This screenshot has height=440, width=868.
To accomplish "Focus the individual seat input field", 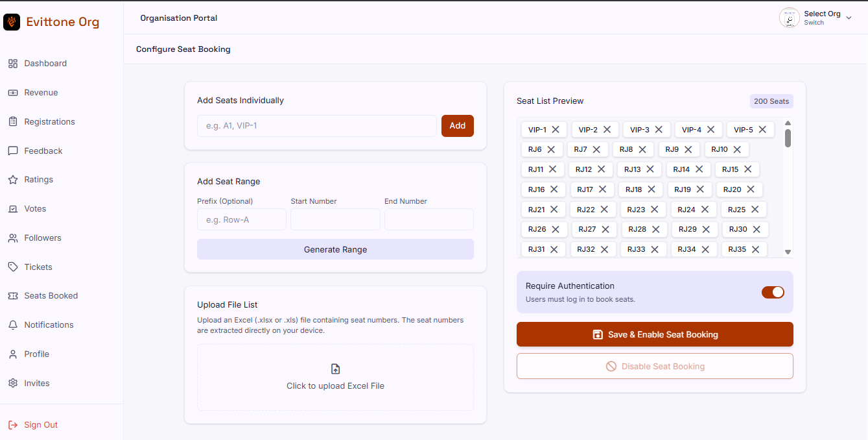I will [x=317, y=126].
